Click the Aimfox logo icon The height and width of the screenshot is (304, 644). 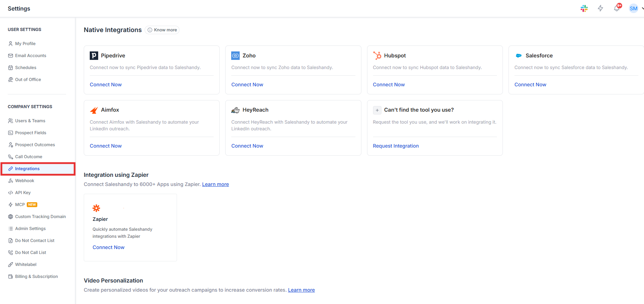pos(94,110)
